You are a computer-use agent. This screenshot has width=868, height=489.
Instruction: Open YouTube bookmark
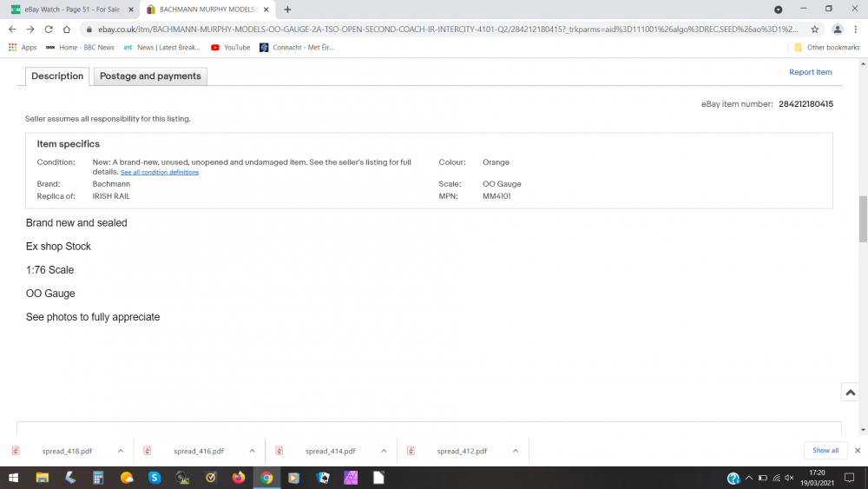pos(231,47)
